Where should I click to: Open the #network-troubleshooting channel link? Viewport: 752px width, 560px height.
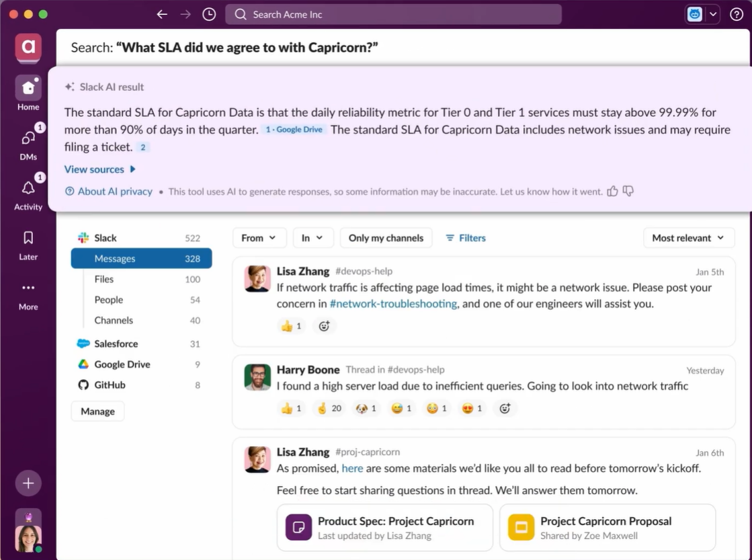pos(393,304)
